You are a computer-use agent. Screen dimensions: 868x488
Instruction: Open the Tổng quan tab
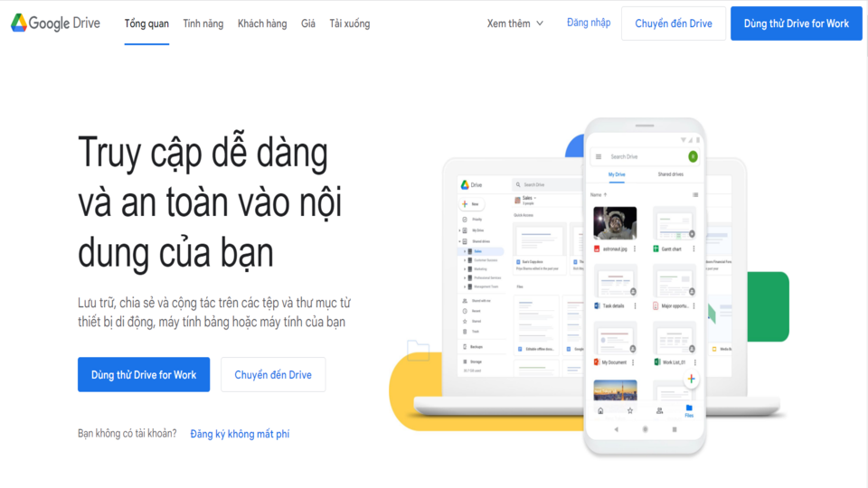146,23
